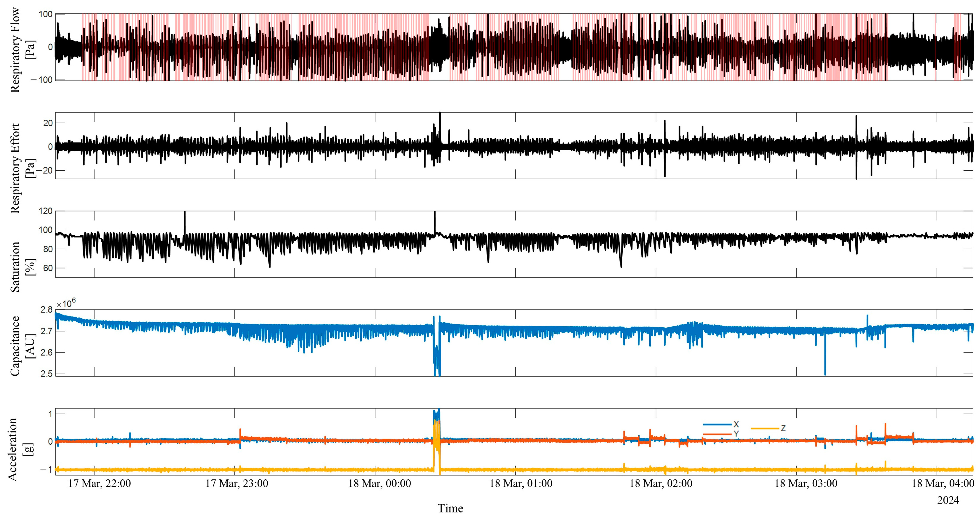
Task: Click the 120 tick on Saturation axis
Action: click(x=45, y=211)
